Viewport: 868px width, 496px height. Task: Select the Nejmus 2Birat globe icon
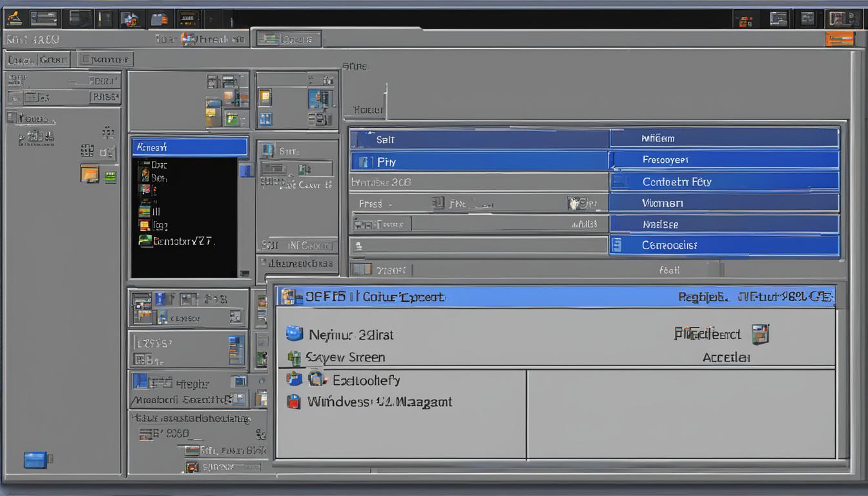(296, 334)
